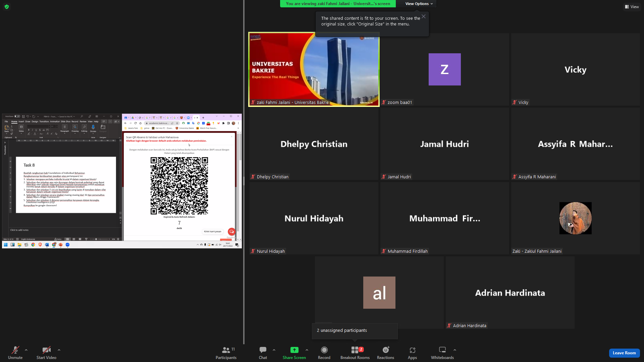Open the Paragraph group dropdown in PowerPoint
This screenshot has width=644, height=362.
click(x=64, y=129)
